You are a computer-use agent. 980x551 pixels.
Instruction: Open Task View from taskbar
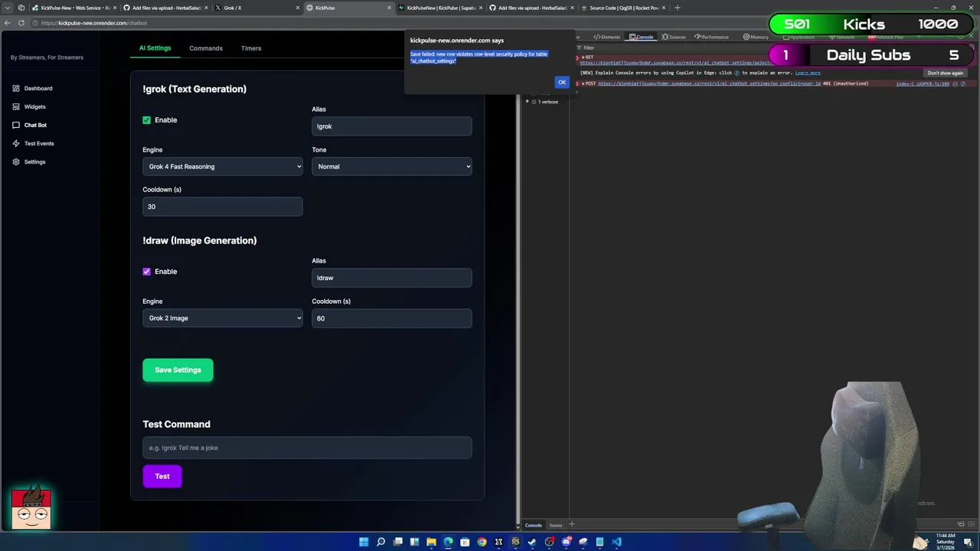click(397, 542)
